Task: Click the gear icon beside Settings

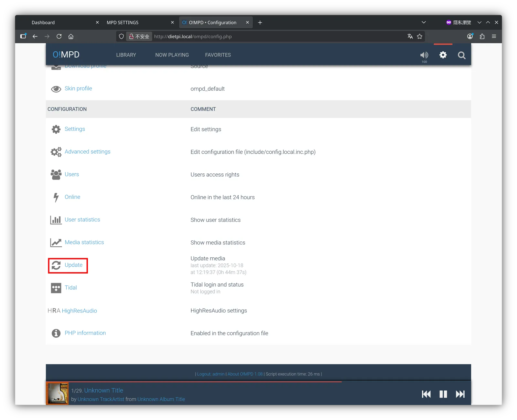Action: 56,129
